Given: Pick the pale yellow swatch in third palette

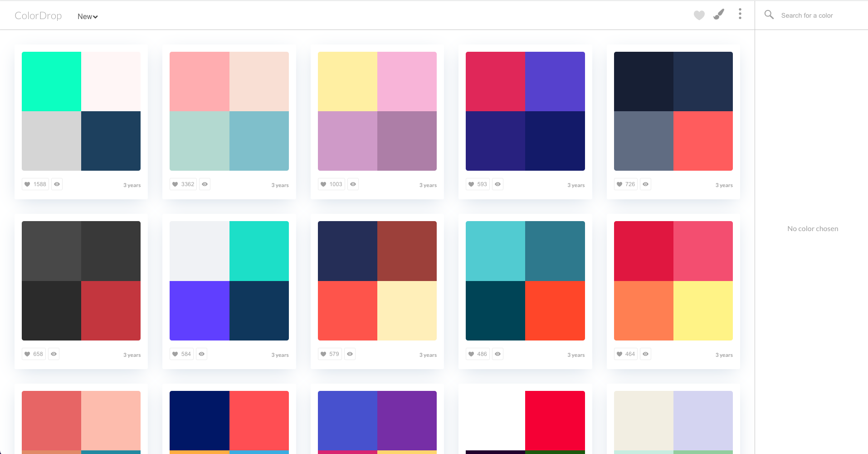Looking at the screenshot, I should pyautogui.click(x=347, y=81).
